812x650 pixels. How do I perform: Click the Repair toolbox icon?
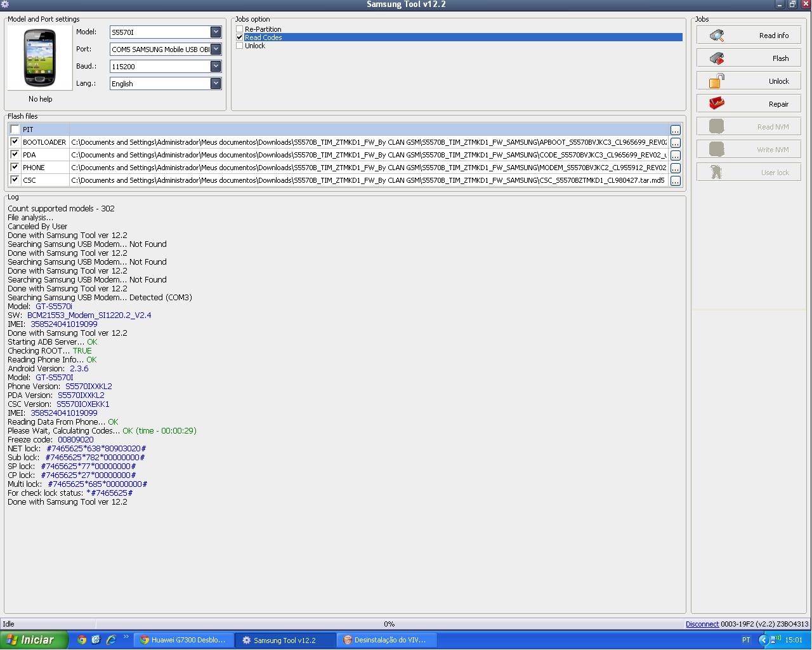[717, 103]
